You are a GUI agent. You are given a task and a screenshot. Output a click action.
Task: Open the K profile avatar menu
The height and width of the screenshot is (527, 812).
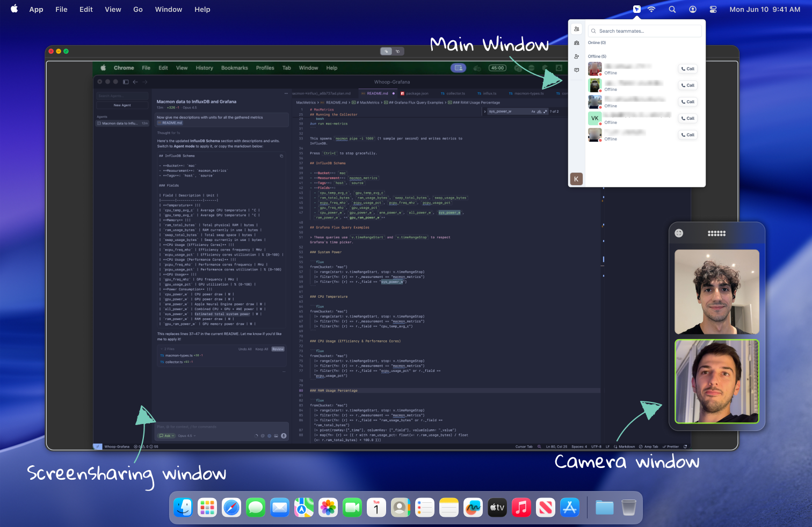pyautogui.click(x=576, y=179)
